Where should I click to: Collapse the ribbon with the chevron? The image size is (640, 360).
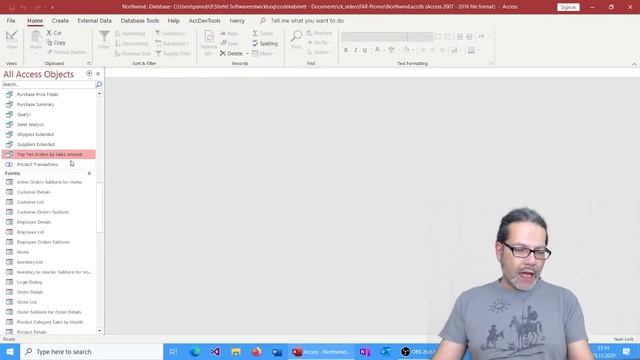pyautogui.click(x=634, y=64)
